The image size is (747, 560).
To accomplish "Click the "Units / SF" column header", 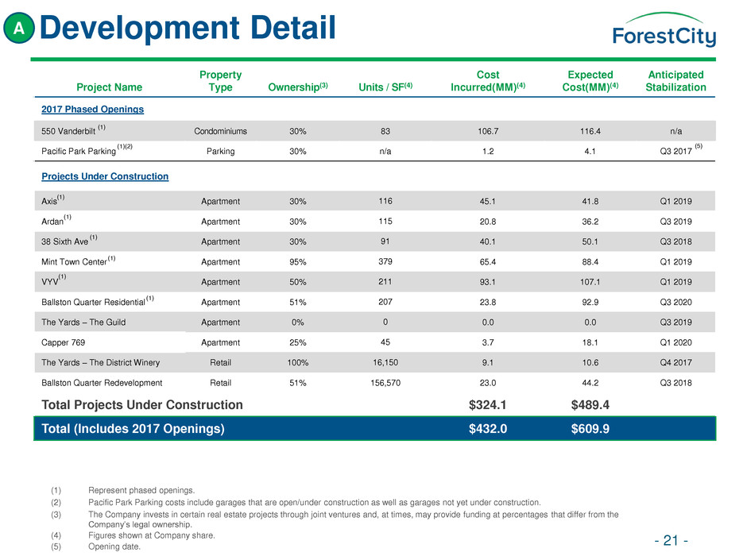I will pyautogui.click(x=385, y=87).
